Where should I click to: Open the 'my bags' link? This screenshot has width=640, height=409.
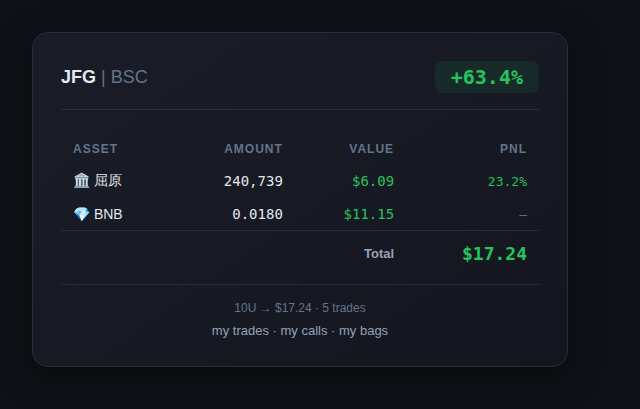tap(363, 331)
